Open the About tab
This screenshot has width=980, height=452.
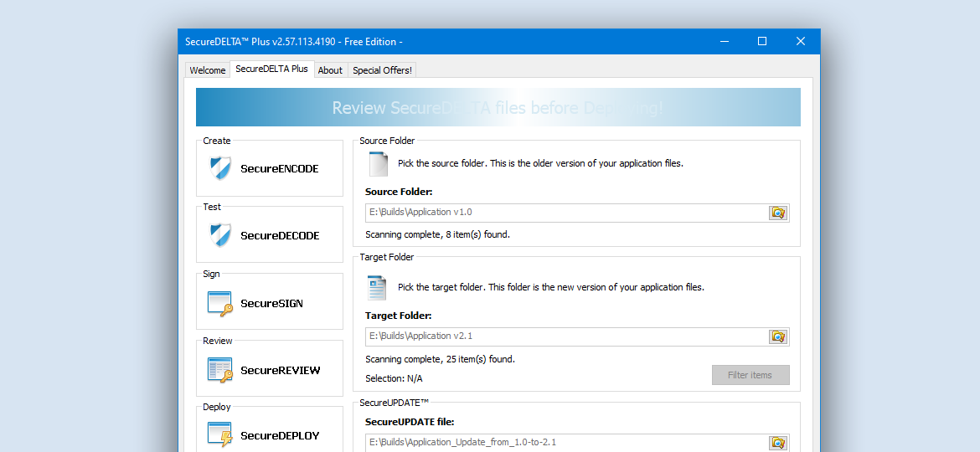pos(330,70)
